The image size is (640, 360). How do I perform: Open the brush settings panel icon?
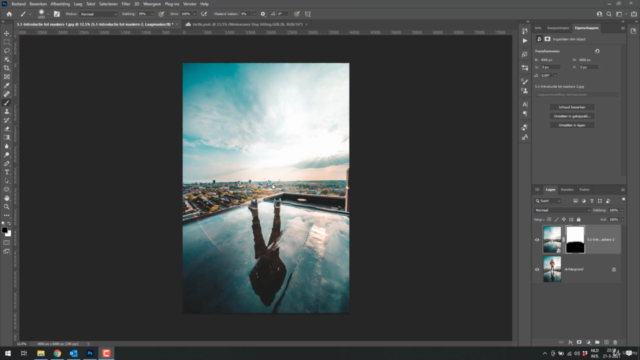click(57, 14)
